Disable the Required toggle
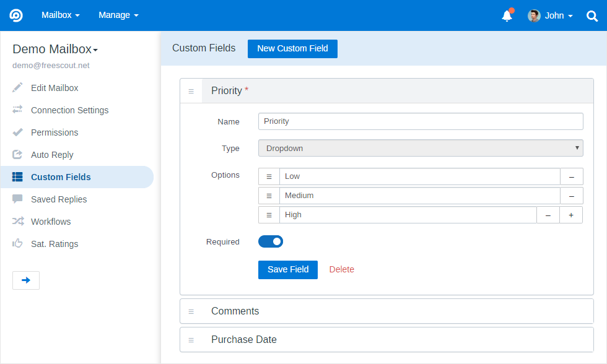Screen dimensions: 607x364 pos(271,241)
